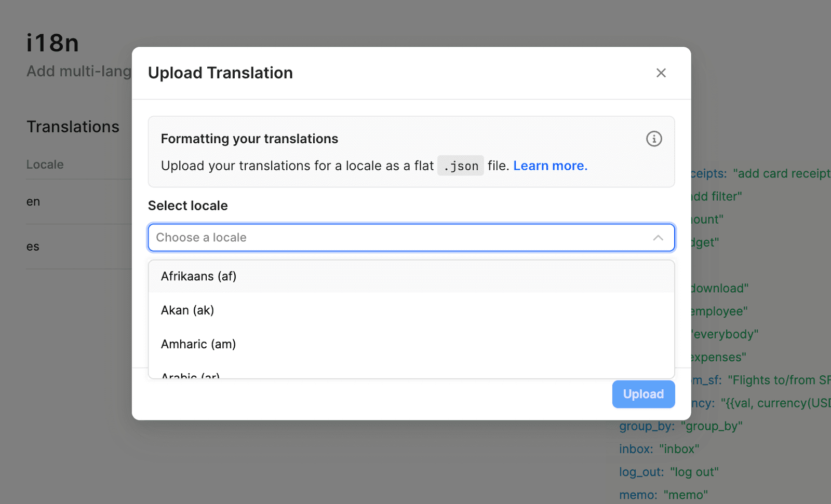Viewport: 831px width, 504px height.
Task: Click the formatting info icon
Action: (x=654, y=139)
